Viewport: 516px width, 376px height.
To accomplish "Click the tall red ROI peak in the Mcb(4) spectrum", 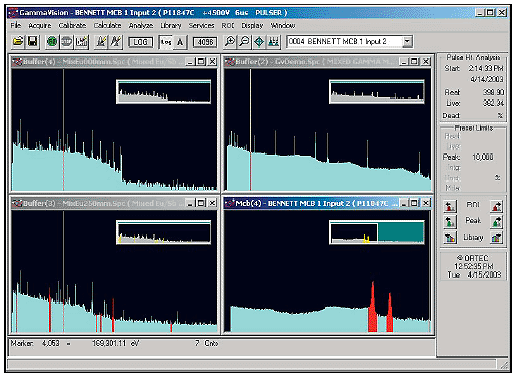I will pyautogui.click(x=373, y=308).
